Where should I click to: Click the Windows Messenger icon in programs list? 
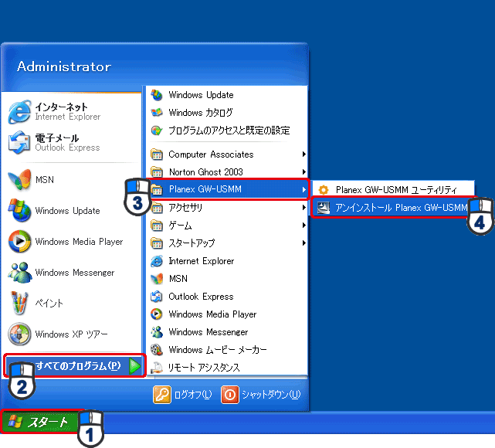pyautogui.click(x=157, y=332)
